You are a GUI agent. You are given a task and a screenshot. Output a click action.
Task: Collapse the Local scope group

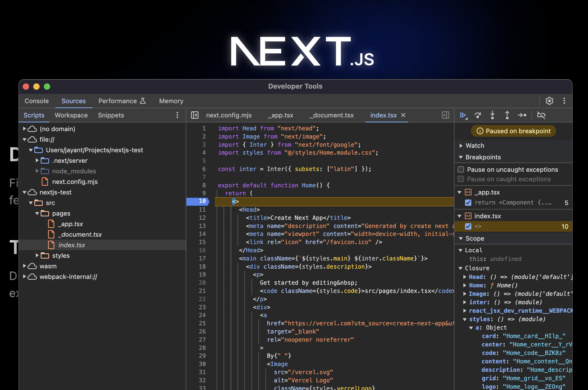coord(461,250)
